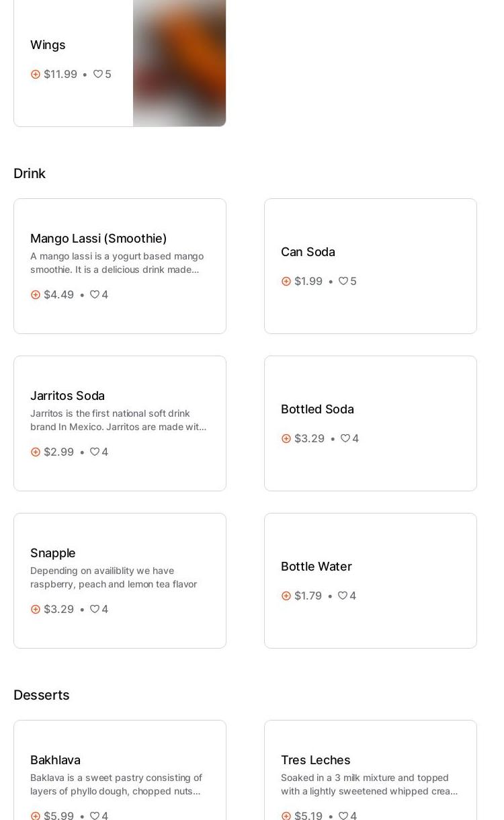This screenshot has height=820, width=504.
Task: Add Jarritos Soda using the plus icon
Action: click(x=36, y=452)
